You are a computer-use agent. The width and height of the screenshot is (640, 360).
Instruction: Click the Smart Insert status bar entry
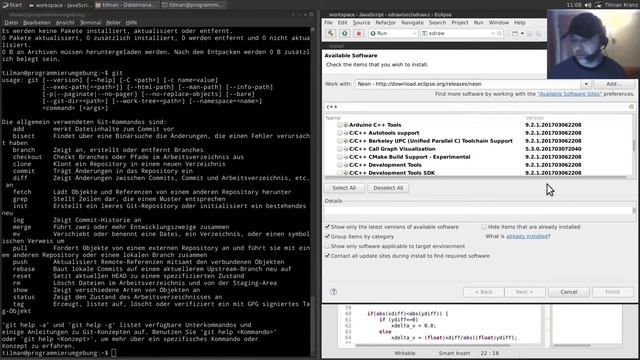click(454, 353)
